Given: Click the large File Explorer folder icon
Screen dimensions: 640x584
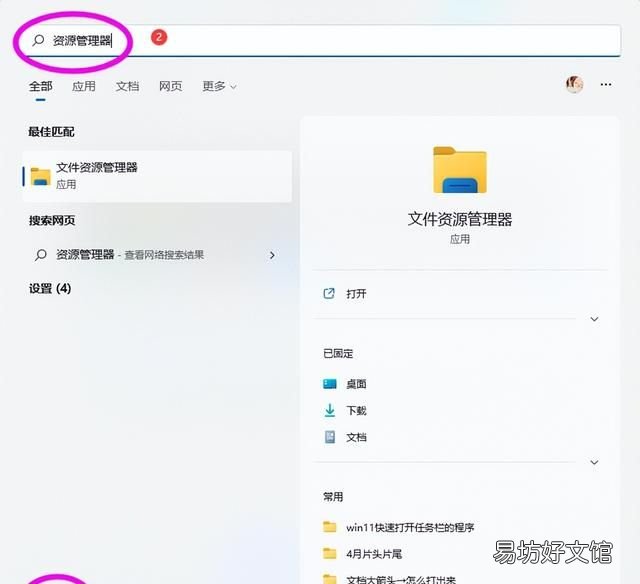Looking at the screenshot, I should click(459, 170).
